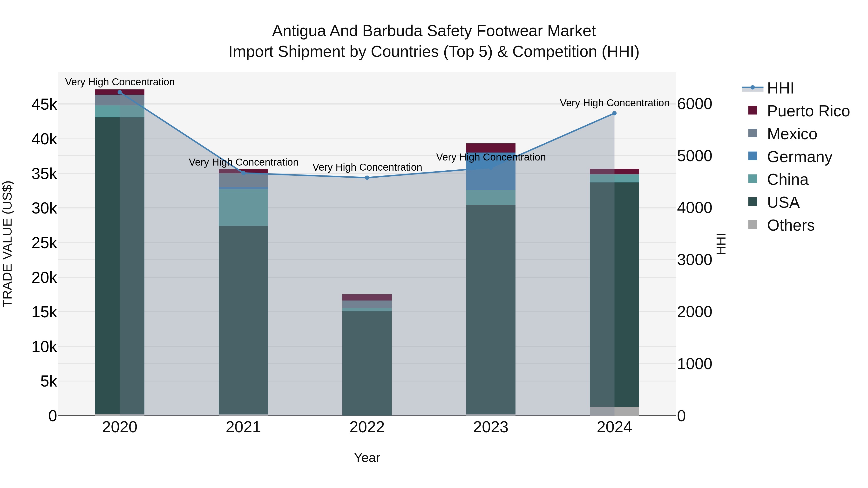This screenshot has width=868, height=488.
Task: Toggle China series in legend
Action: [778, 180]
